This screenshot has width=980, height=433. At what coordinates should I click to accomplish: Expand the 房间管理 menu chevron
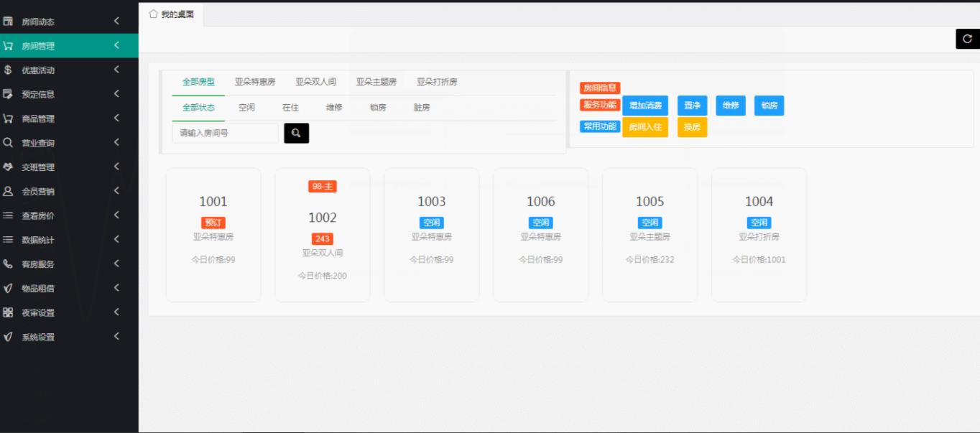[x=116, y=46]
